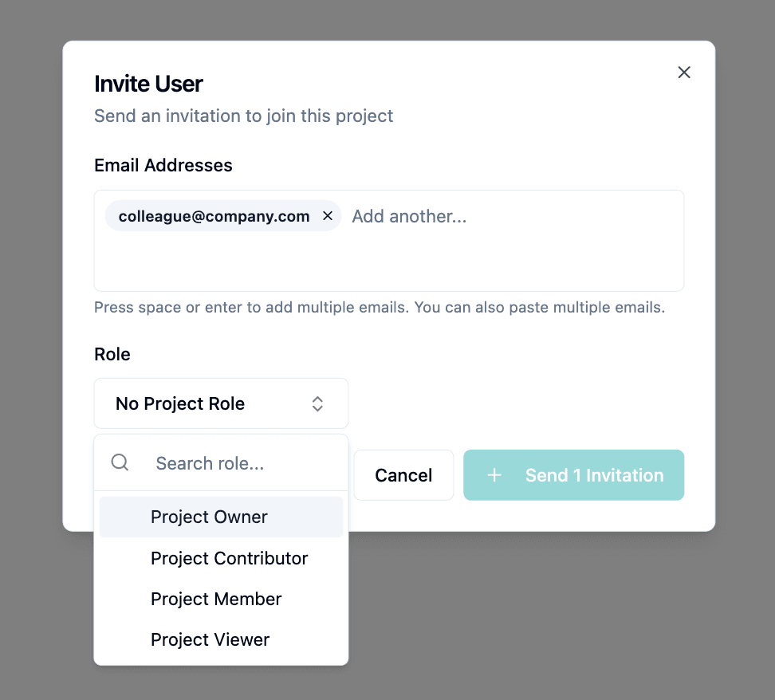The image size is (775, 700).
Task: Click the plus icon on Send Invitation
Action: pyautogui.click(x=494, y=475)
